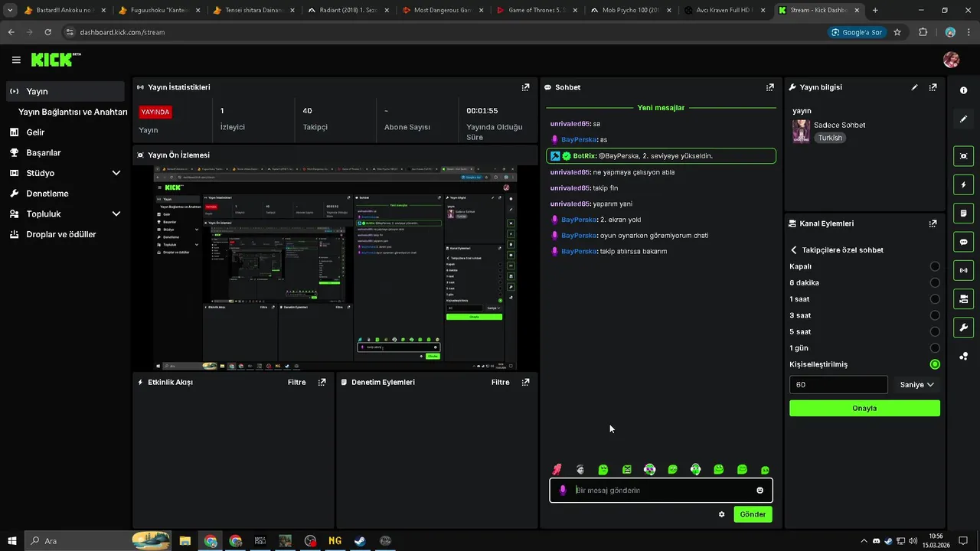980x551 pixels.
Task: Open Steam from the Windows taskbar
Action: click(x=359, y=541)
